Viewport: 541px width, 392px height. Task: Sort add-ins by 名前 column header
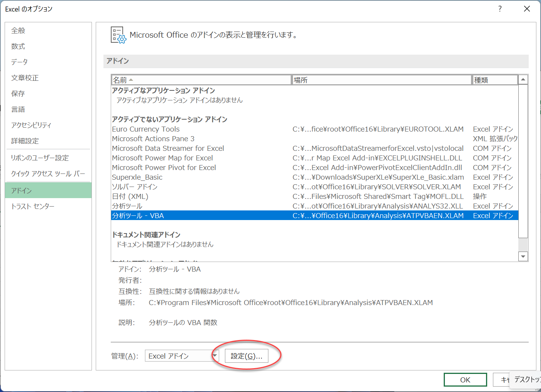click(201, 80)
